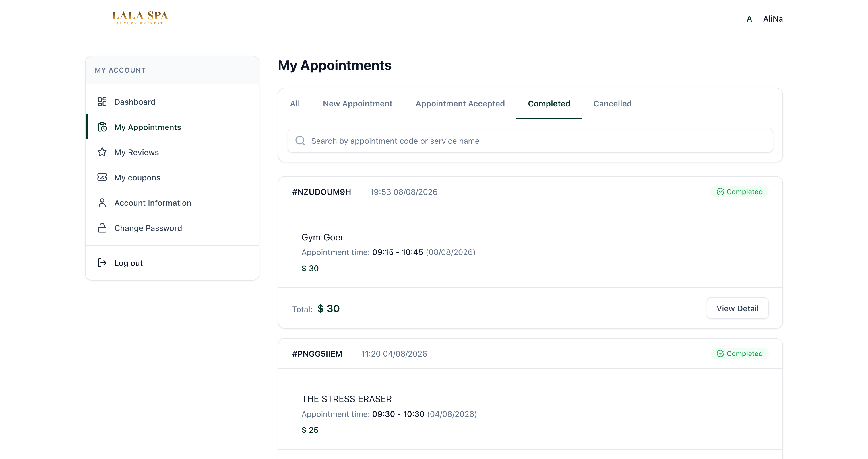Click the Account Information person icon
Viewport: 868px width, 459px height.
point(102,203)
